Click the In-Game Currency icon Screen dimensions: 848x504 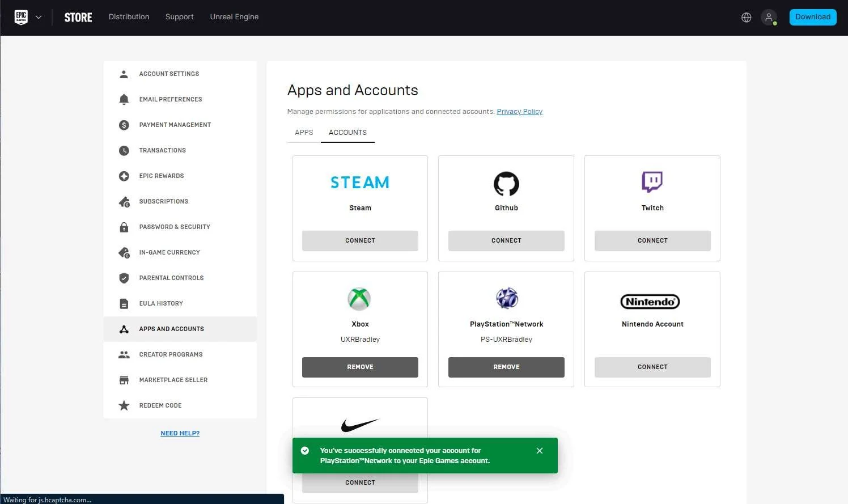pos(124,253)
